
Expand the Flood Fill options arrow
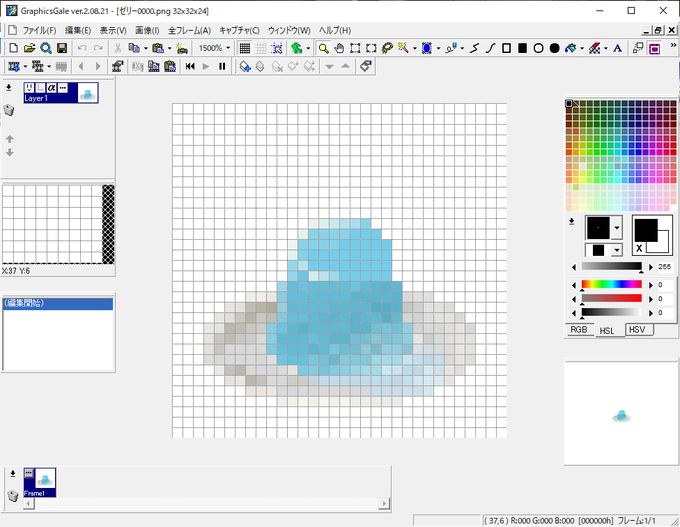pos(582,48)
